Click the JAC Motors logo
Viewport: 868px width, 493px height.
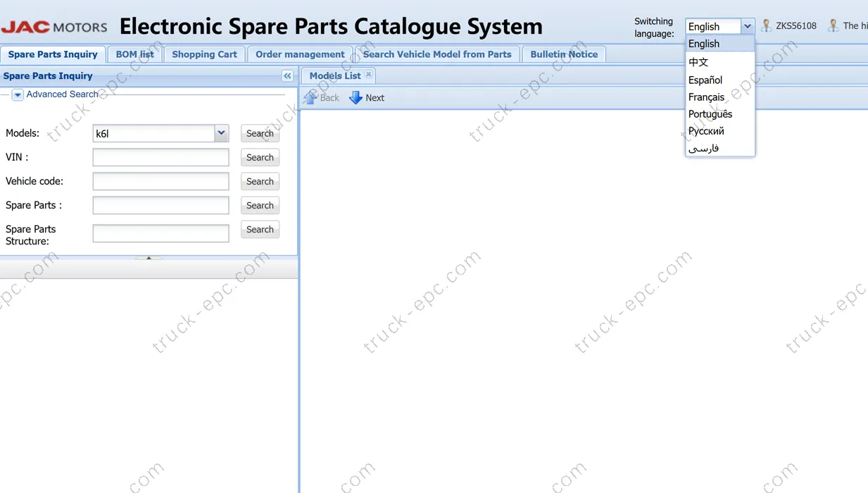54,27
